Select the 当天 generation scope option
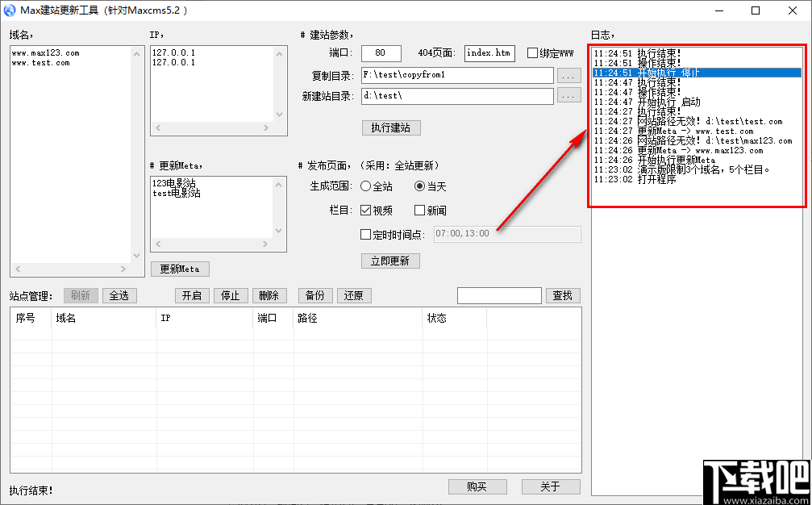This screenshot has width=812, height=505. 418,186
